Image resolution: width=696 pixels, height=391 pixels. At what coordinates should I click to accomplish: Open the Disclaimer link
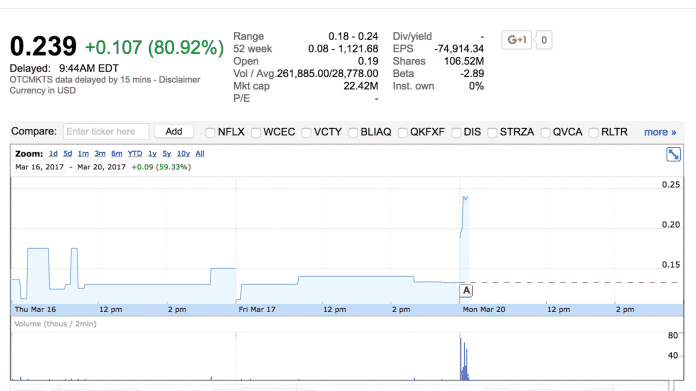pyautogui.click(x=179, y=80)
